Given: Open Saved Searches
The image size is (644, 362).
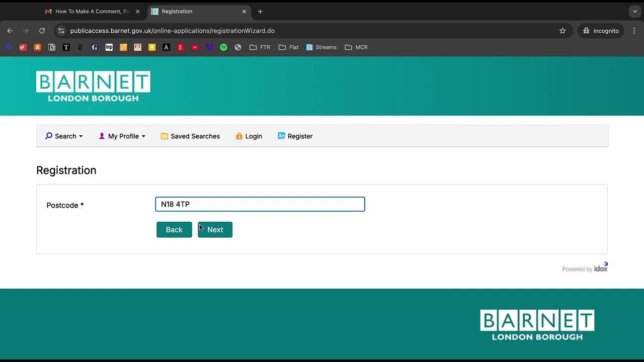Looking at the screenshot, I should coord(190,136).
